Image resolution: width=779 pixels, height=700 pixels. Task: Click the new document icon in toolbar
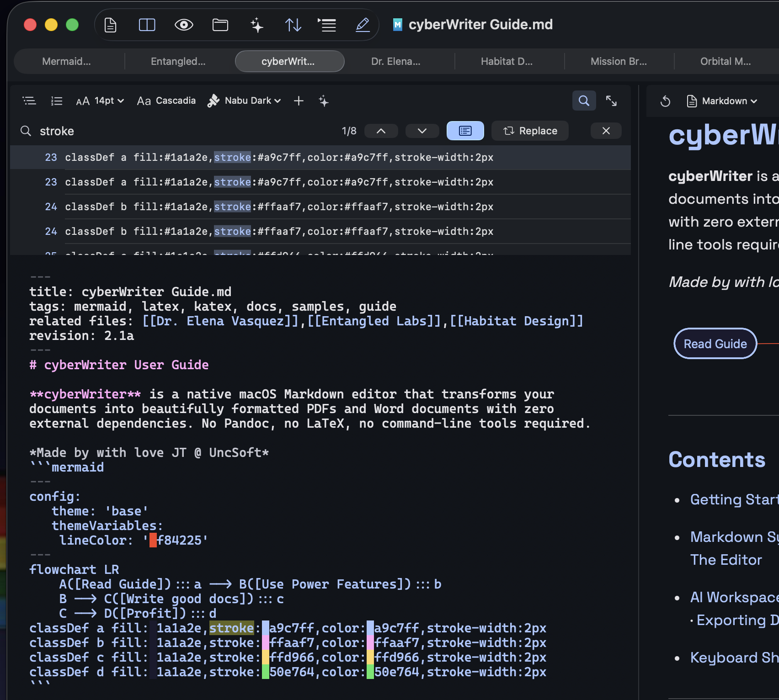[110, 25]
